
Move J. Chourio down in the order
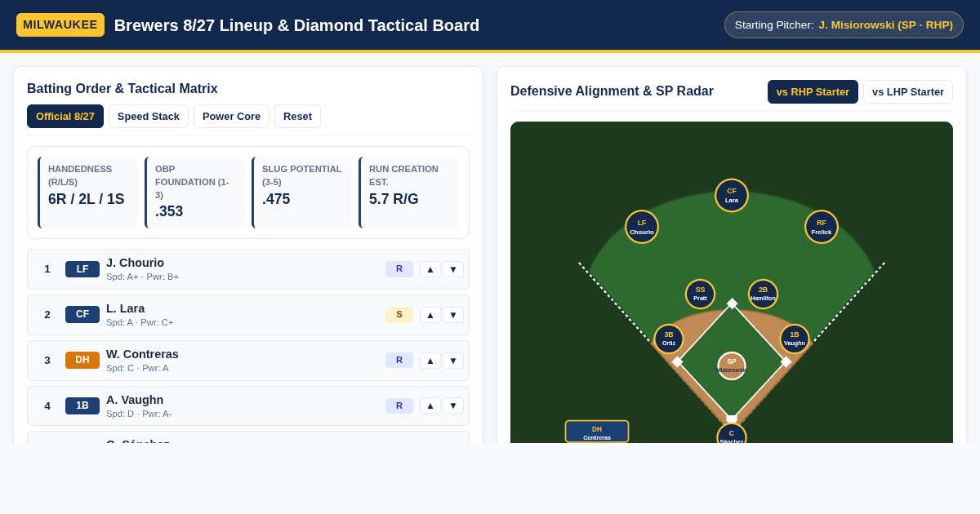(x=453, y=269)
